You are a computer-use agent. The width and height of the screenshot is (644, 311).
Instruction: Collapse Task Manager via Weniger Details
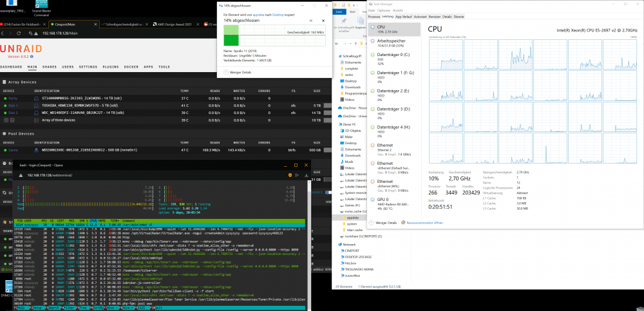tap(383, 222)
